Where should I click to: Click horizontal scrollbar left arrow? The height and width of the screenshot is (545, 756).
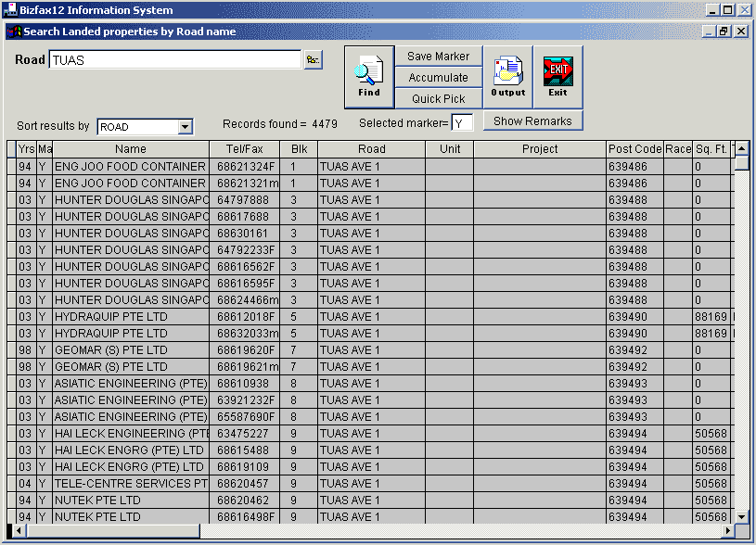click(x=19, y=530)
